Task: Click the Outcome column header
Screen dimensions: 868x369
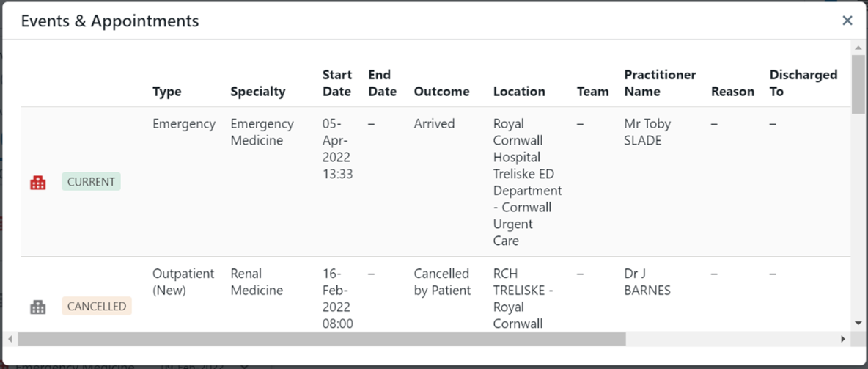Action: 441,92
